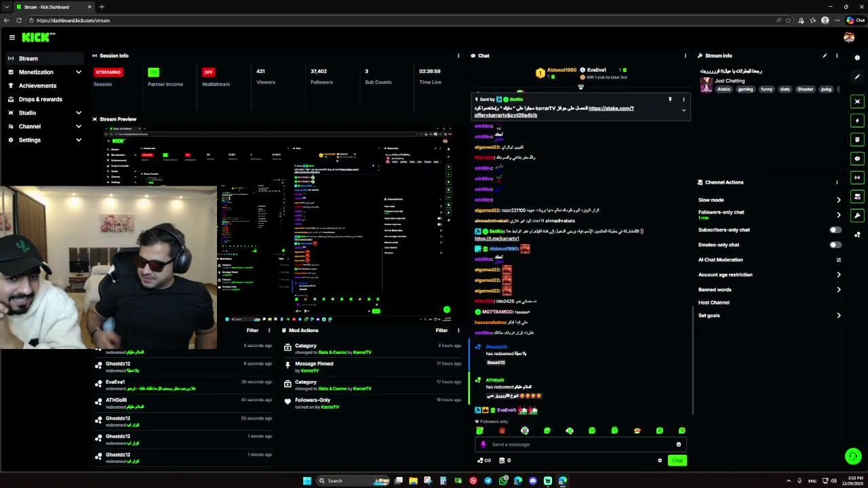This screenshot has width=868, height=488.
Task: Open Chat panel three-dot menu
Action: [x=685, y=56]
